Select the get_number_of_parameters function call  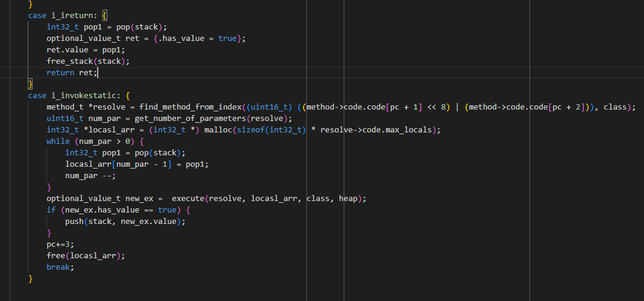194,118
